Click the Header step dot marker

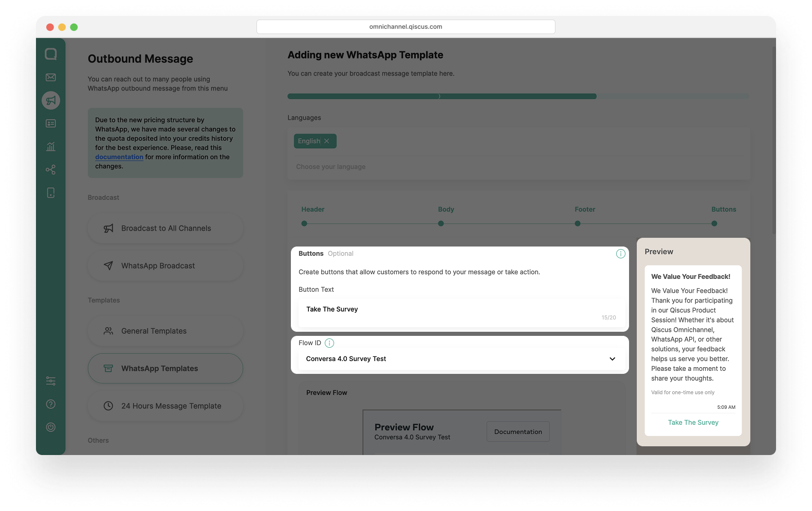[304, 223]
